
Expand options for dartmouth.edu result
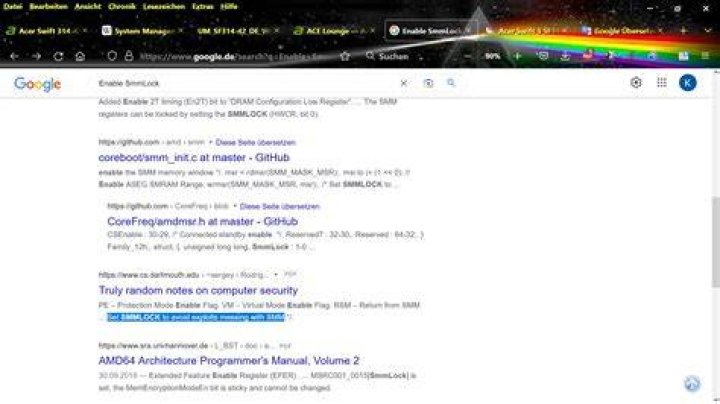pyautogui.click(x=276, y=275)
